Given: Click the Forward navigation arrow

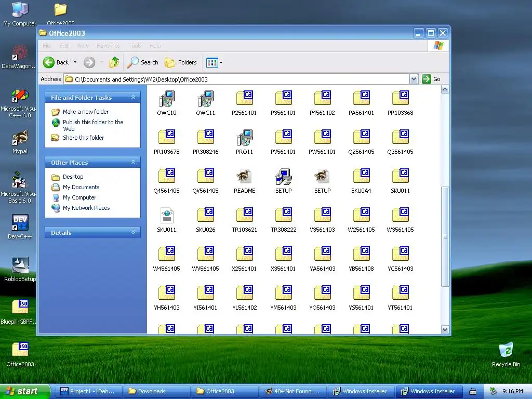Looking at the screenshot, I should [x=89, y=62].
